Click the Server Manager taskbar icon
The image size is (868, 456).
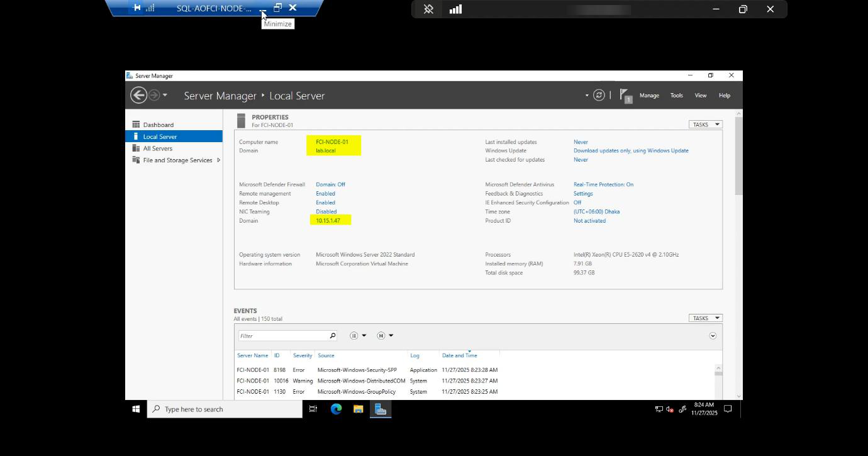(x=381, y=409)
